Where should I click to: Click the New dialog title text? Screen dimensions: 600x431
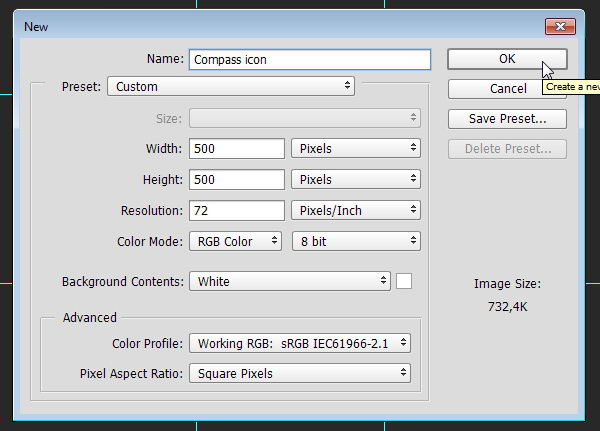pos(36,27)
